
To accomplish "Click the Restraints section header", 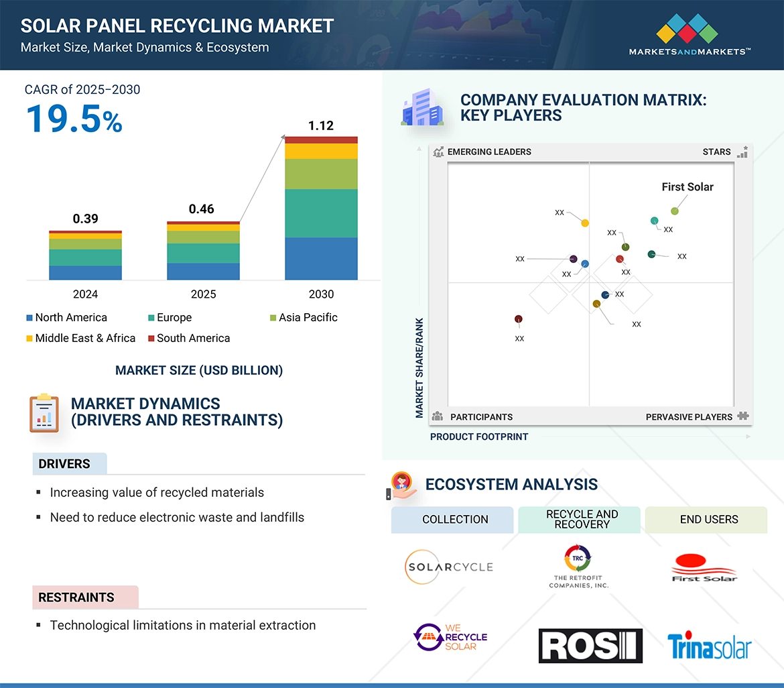I will click(x=76, y=597).
